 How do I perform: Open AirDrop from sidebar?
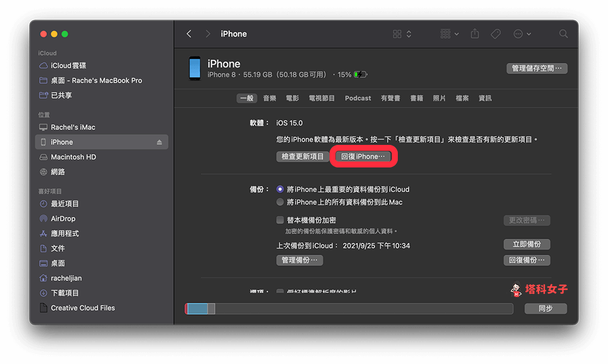58,219
